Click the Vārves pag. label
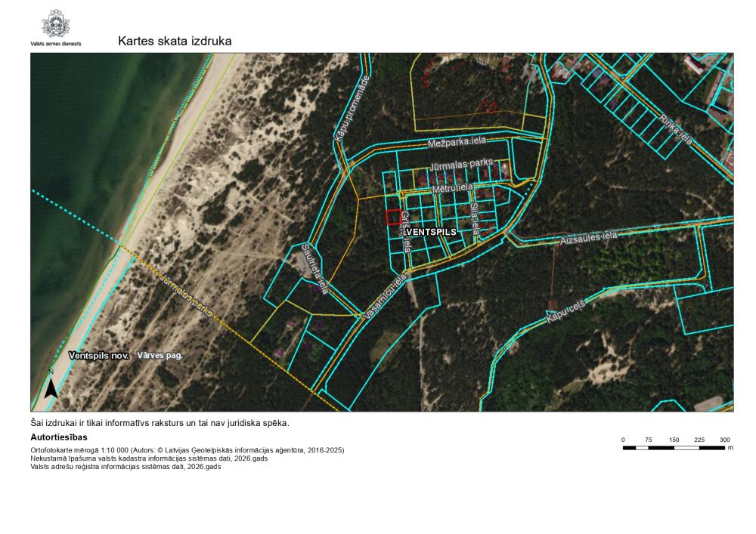 tap(161, 354)
